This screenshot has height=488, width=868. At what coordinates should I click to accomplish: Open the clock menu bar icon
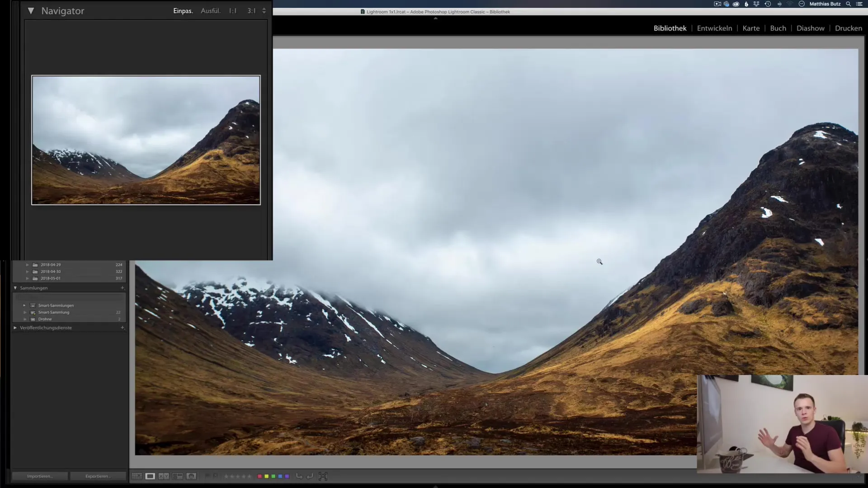pos(802,4)
